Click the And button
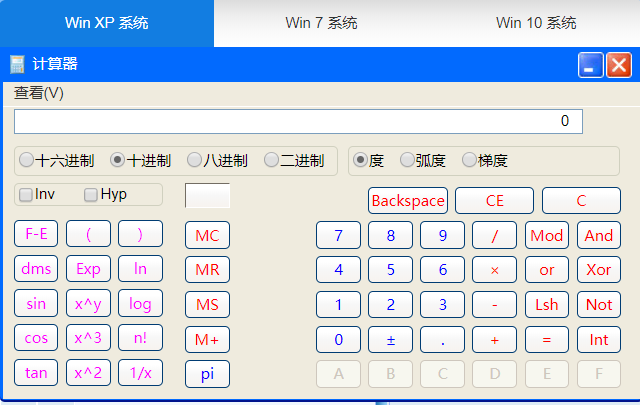Viewport: 640px width, 405px height. tap(599, 235)
